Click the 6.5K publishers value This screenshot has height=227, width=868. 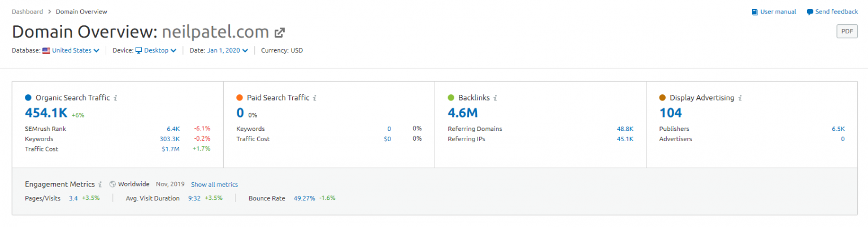pos(838,129)
